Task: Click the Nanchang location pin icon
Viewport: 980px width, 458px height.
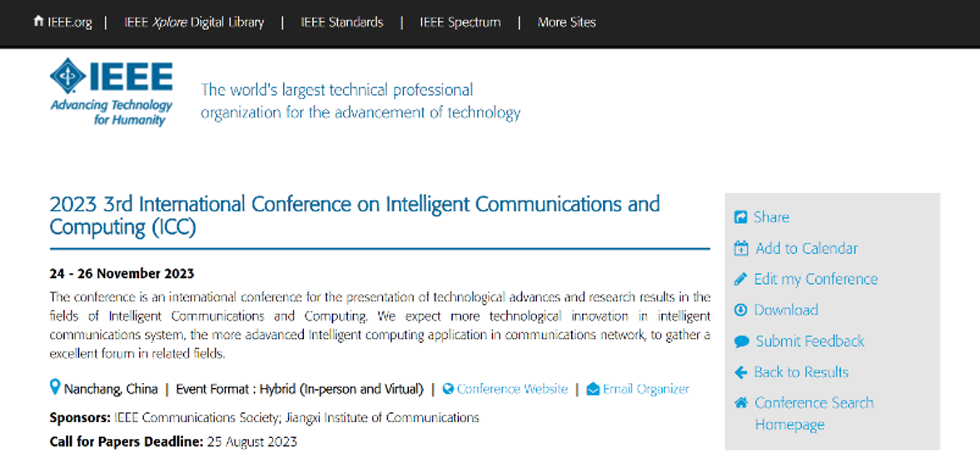Action: point(55,387)
